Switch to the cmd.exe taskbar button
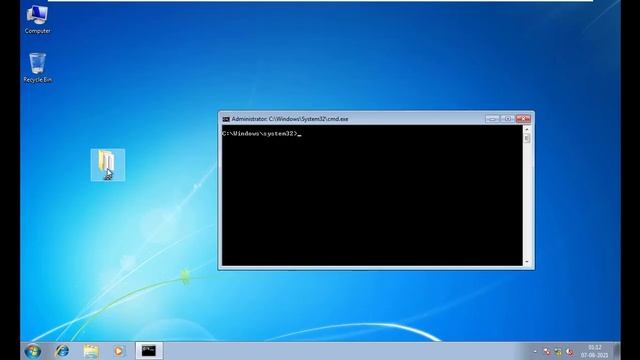The height and width of the screenshot is (360, 640). (149, 351)
